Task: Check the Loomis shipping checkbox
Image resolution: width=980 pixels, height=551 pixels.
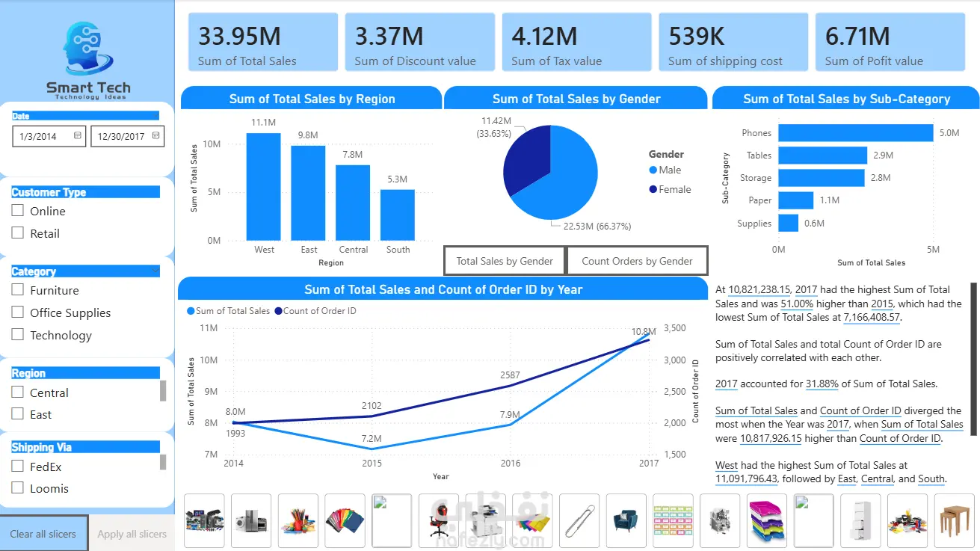Action: click(18, 488)
